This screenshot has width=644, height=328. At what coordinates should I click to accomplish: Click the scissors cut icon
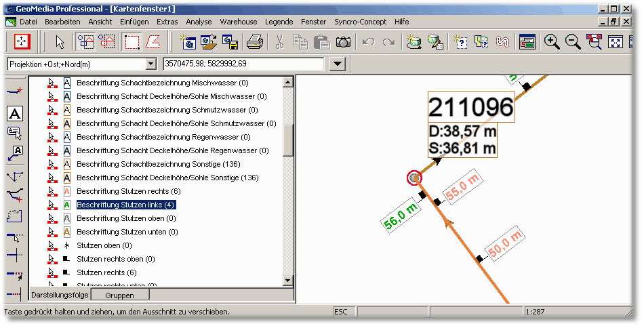279,42
